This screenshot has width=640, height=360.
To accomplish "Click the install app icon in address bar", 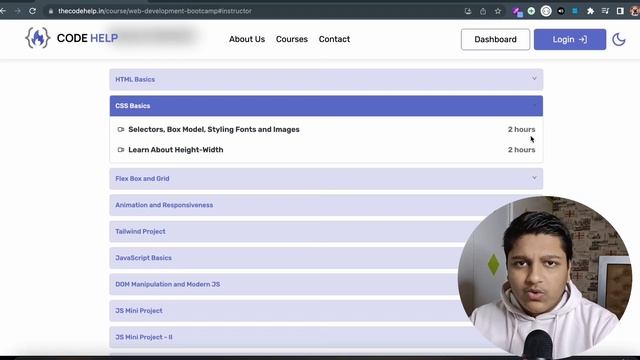I will (x=468, y=11).
